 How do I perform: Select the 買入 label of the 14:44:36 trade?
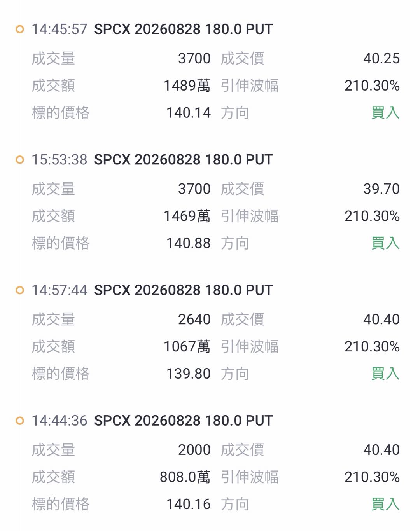pos(385,504)
